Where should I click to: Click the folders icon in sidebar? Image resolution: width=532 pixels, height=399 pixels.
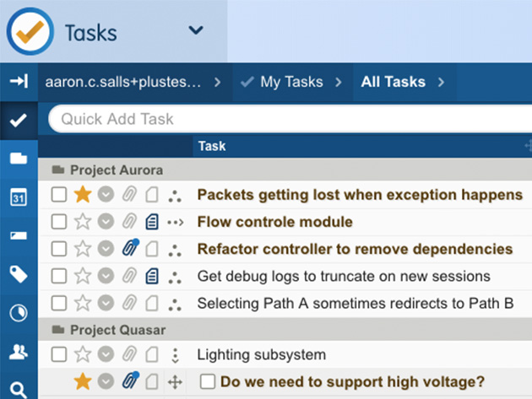coord(19,159)
